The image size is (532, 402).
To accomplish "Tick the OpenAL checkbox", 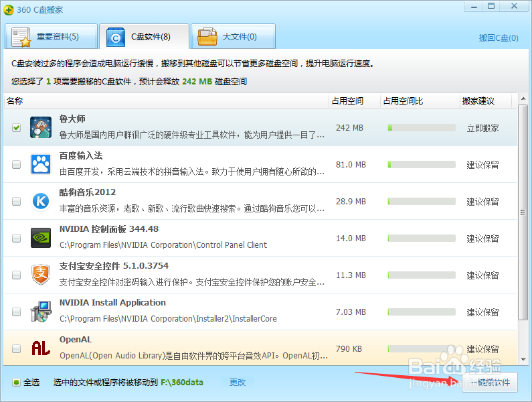I will tap(16, 348).
